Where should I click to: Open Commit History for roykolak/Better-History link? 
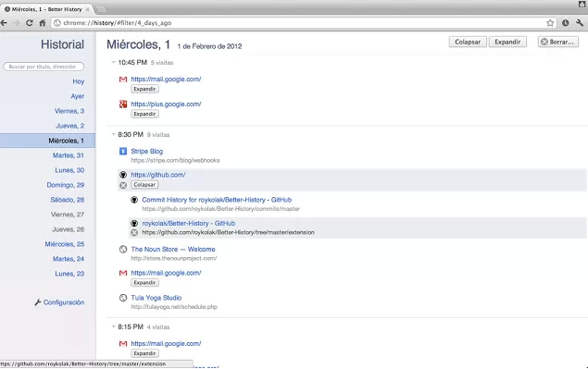click(x=217, y=200)
